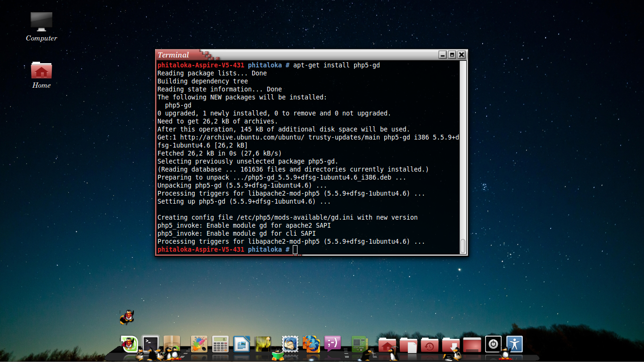Click the 'Preparing to unpack' line
This screenshot has height=362, width=644.
pyautogui.click(x=282, y=177)
